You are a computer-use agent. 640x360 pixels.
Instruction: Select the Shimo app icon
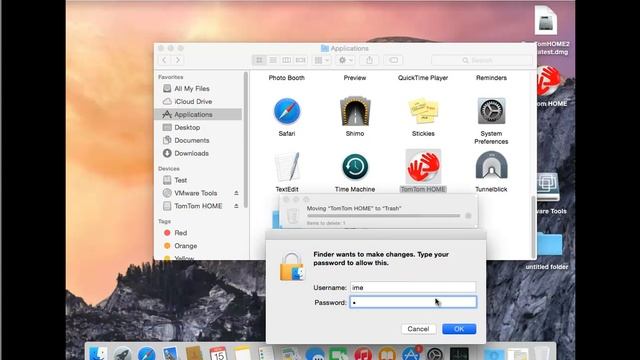click(355, 111)
